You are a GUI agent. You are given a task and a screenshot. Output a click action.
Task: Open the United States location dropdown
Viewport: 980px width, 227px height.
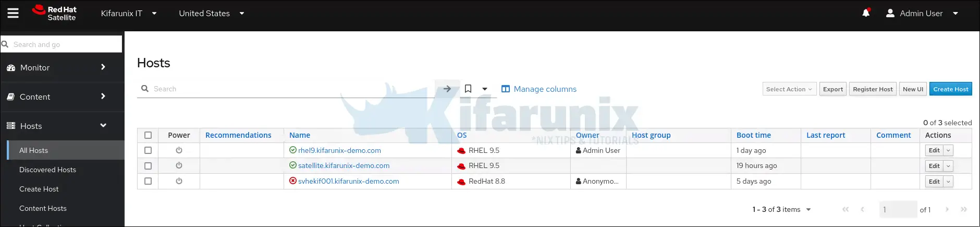point(212,14)
